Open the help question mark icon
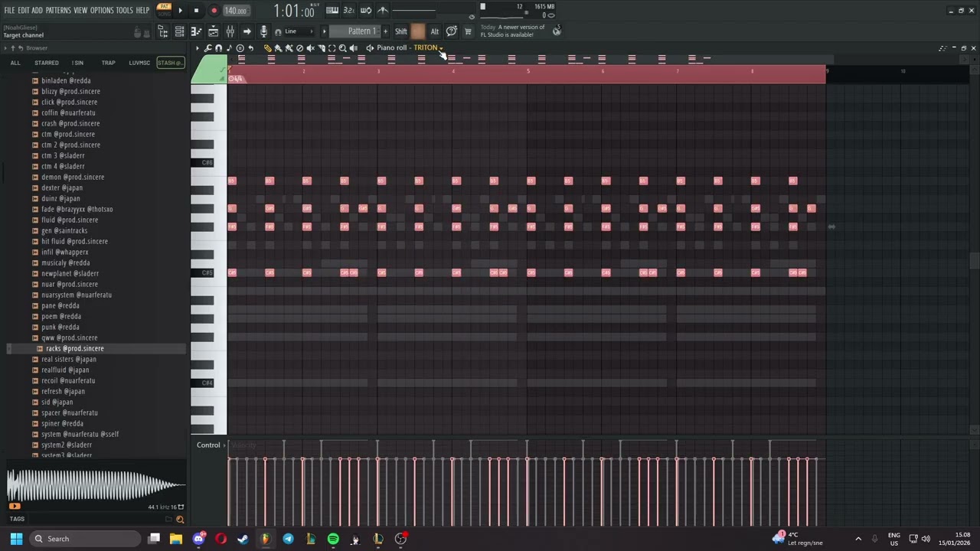The height and width of the screenshot is (551, 980). tap(452, 31)
